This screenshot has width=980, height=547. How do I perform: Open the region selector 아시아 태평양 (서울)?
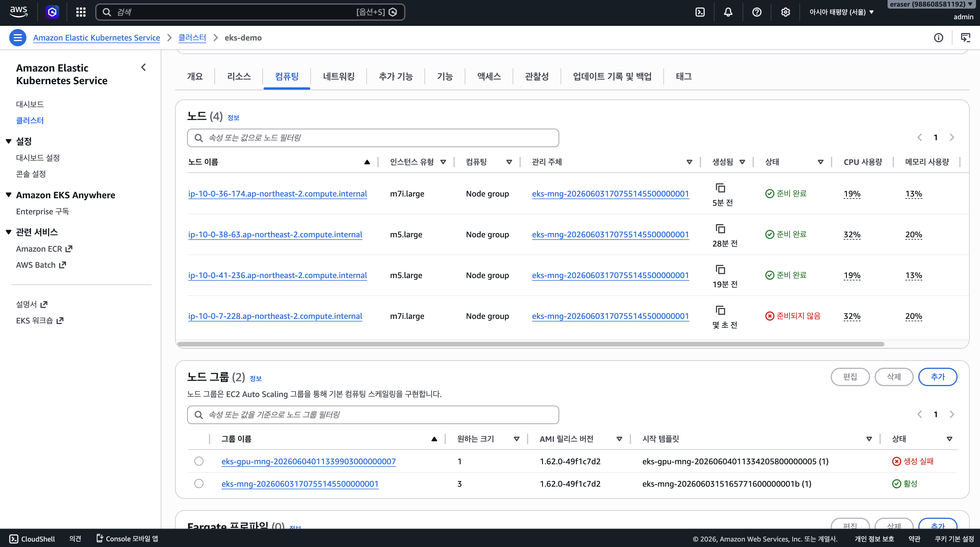coord(842,12)
